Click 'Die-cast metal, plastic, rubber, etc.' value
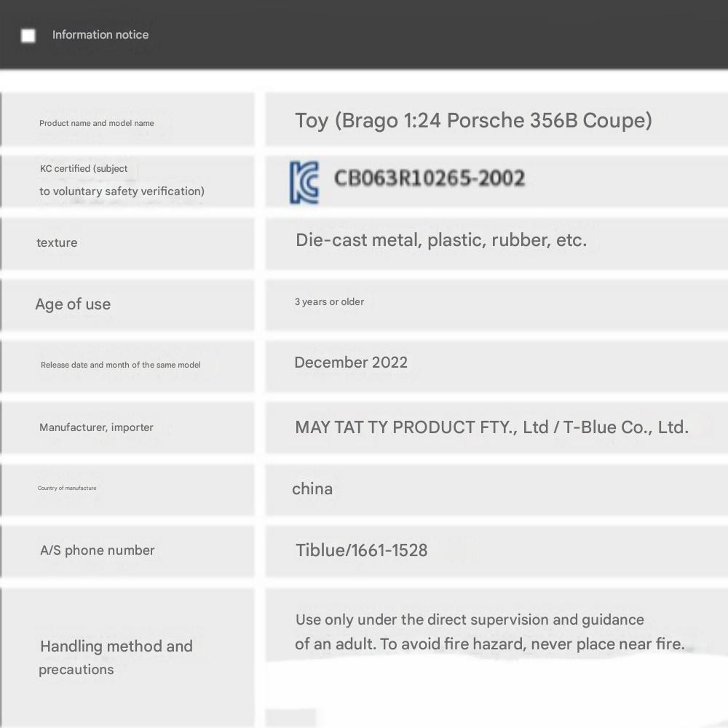The width and height of the screenshot is (728, 728). [x=441, y=240]
